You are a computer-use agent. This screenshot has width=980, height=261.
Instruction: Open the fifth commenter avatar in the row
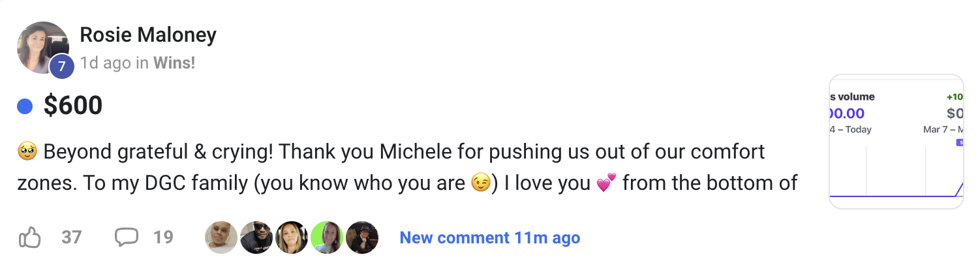tap(362, 238)
